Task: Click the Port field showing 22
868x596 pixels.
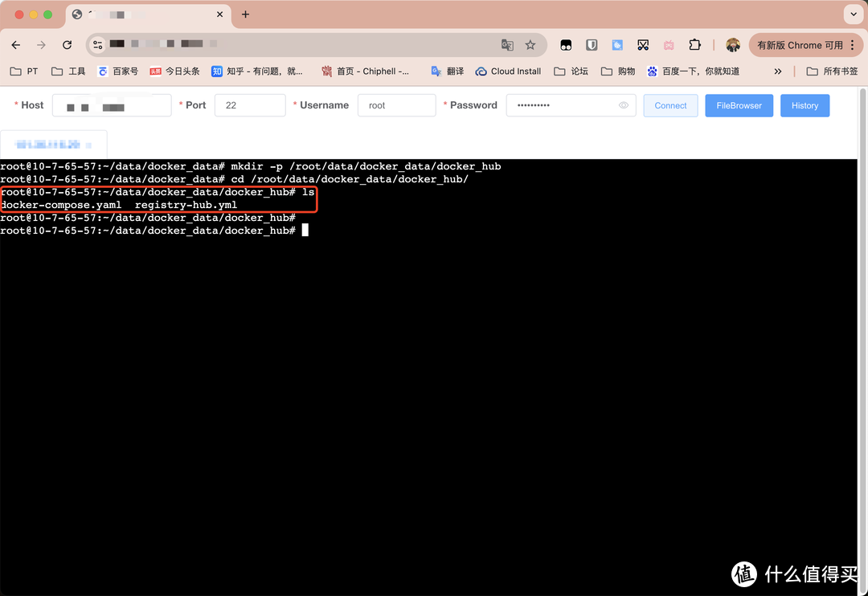Action: pos(250,105)
